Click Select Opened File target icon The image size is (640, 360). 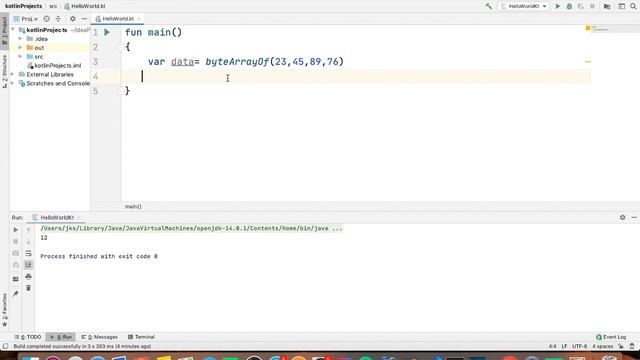[x=47, y=19]
